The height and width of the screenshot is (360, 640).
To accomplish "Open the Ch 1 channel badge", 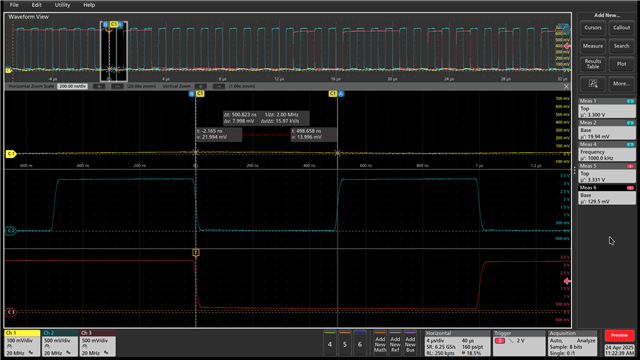I will point(22,343).
